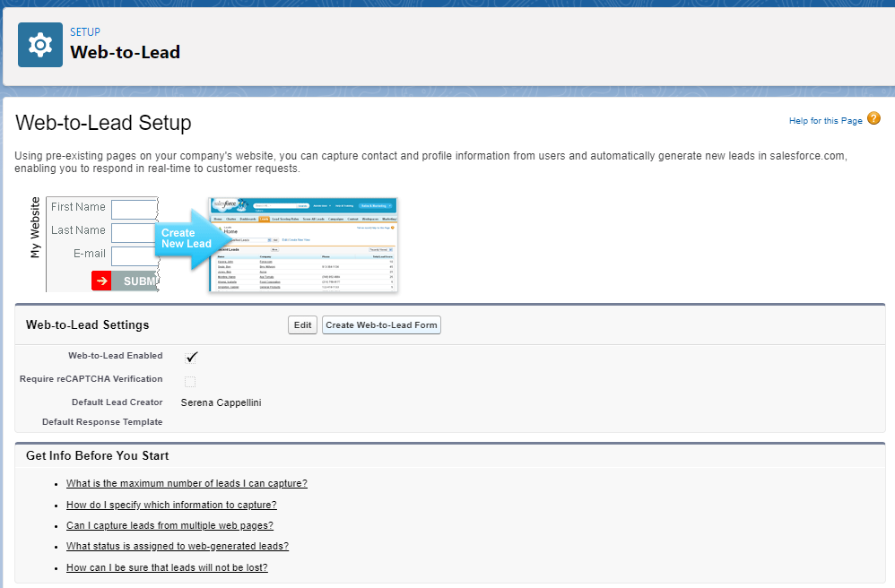Image resolution: width=895 pixels, height=588 pixels.
Task: Open Help for this Page link
Action: 825,121
